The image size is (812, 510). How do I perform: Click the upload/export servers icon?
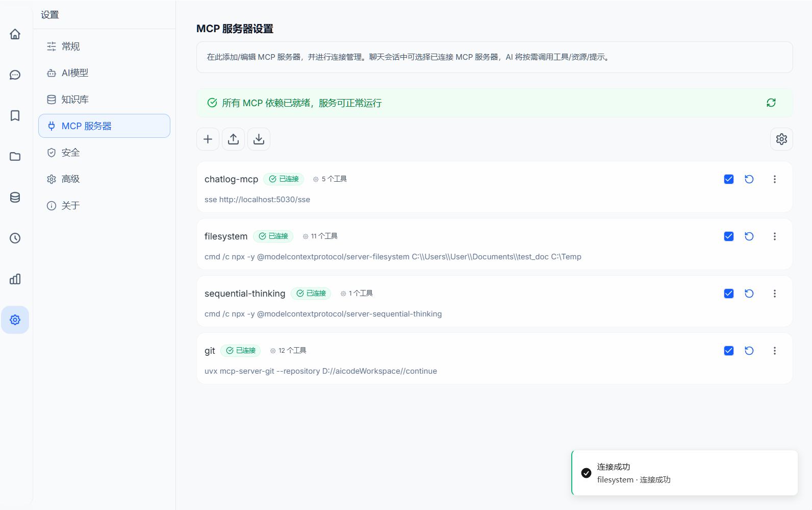233,139
